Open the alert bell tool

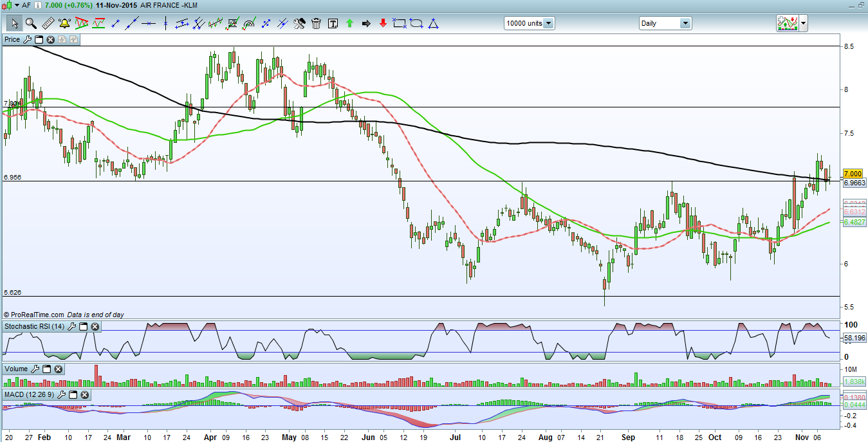pyautogui.click(x=64, y=24)
